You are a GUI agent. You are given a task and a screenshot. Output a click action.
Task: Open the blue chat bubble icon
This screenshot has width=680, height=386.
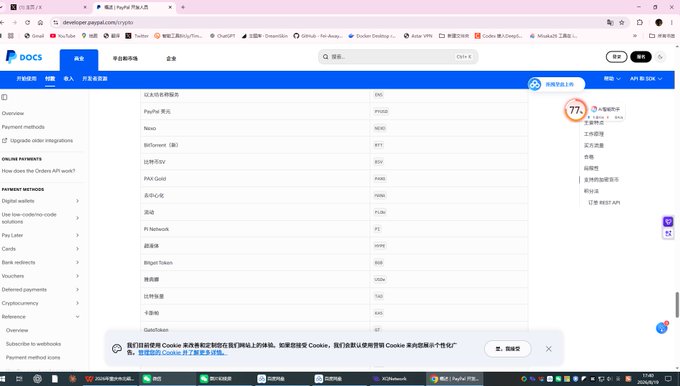coord(662,328)
